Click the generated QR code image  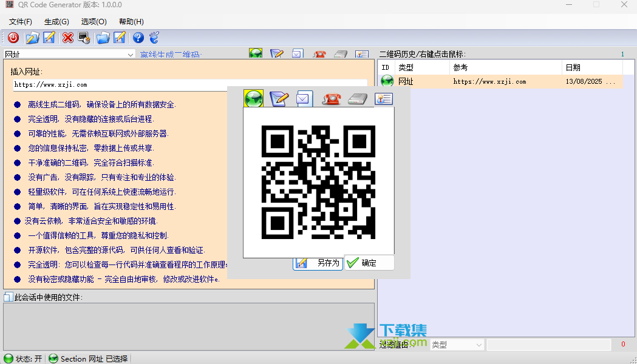pos(318,182)
